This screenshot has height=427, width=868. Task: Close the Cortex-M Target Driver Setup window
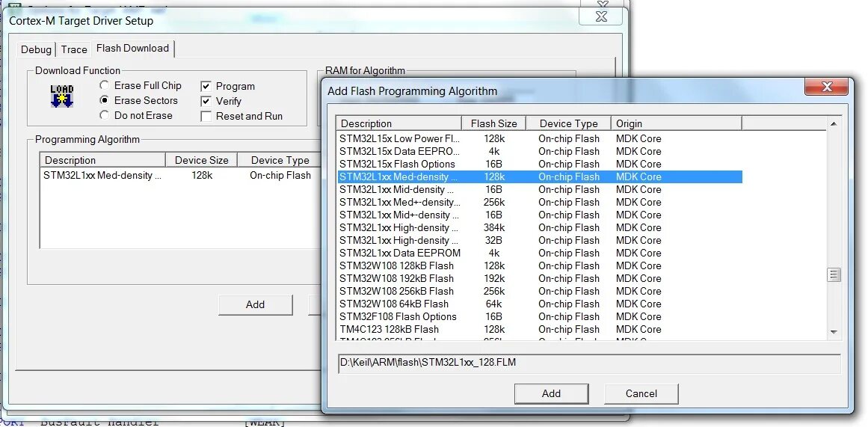[x=601, y=16]
